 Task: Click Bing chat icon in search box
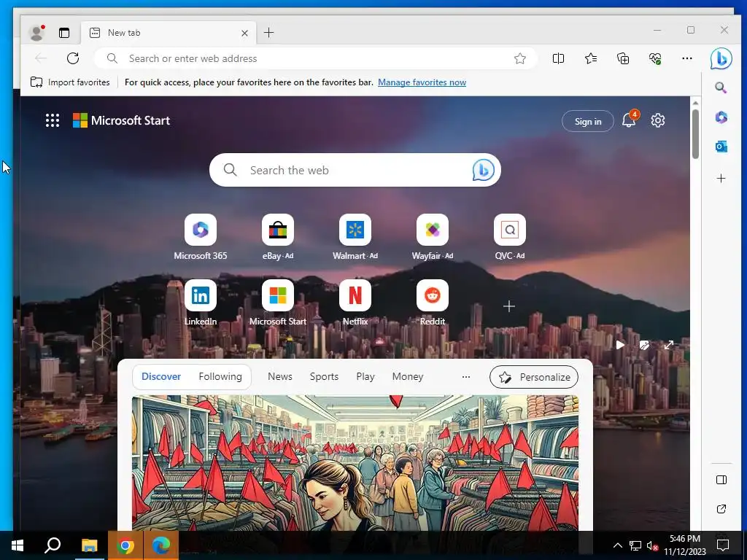pos(483,170)
